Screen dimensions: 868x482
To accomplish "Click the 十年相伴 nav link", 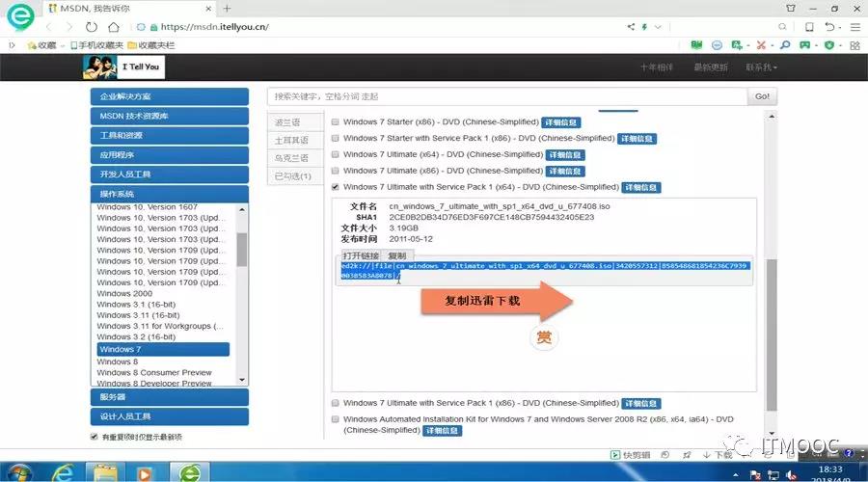I will click(x=657, y=67).
